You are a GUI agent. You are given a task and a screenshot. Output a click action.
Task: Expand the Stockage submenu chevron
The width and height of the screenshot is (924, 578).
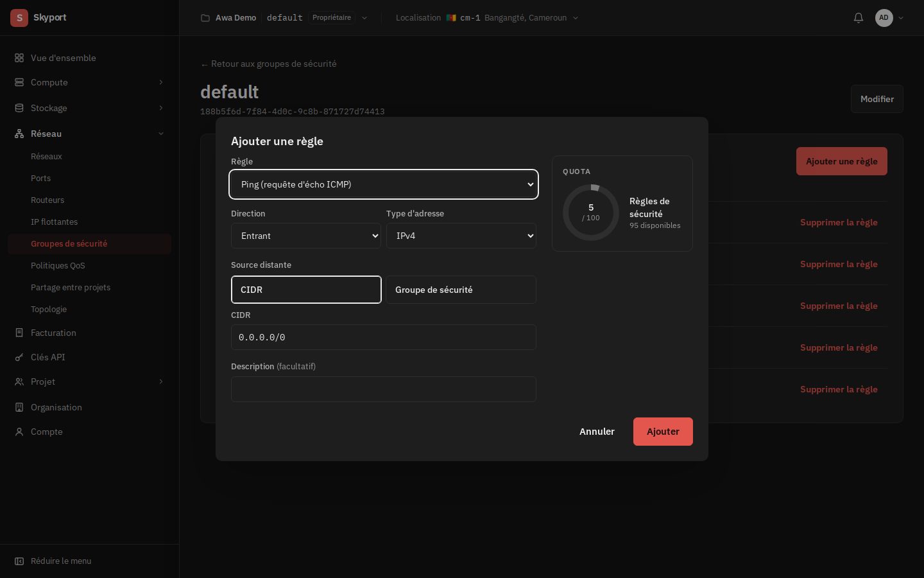pos(161,108)
